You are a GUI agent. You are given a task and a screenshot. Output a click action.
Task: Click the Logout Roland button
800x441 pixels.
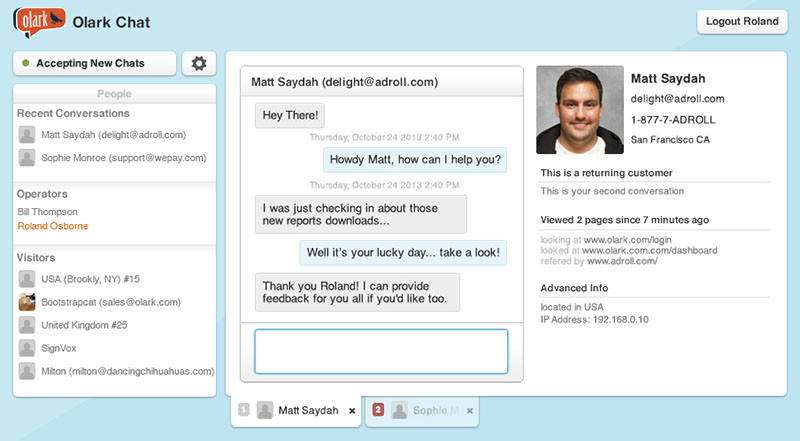tap(741, 21)
